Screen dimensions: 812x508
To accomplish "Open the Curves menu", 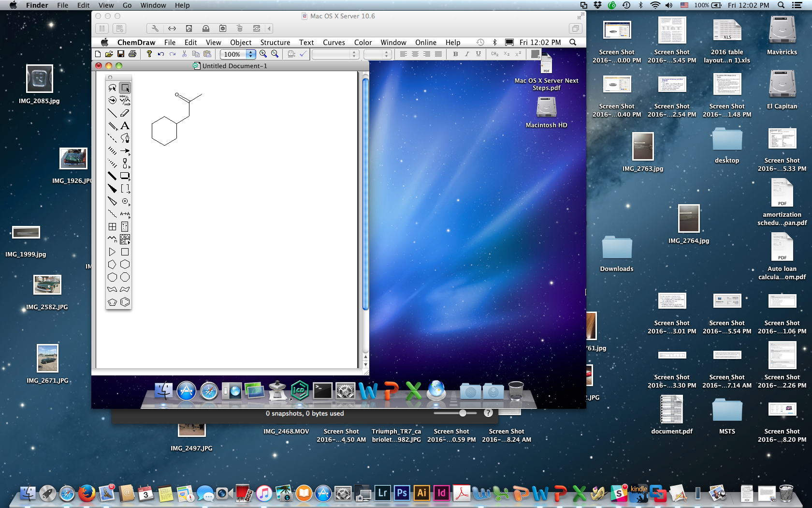I will tap(334, 43).
